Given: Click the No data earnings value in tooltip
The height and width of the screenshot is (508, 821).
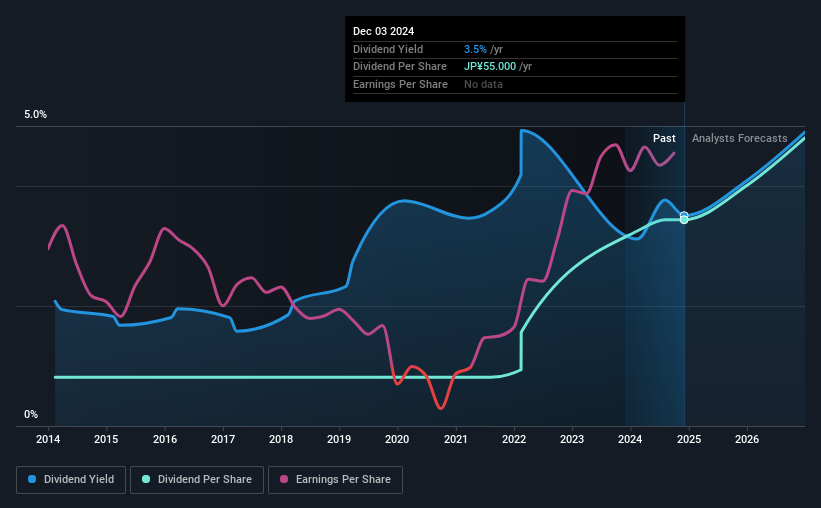Looking at the screenshot, I should coord(483,84).
